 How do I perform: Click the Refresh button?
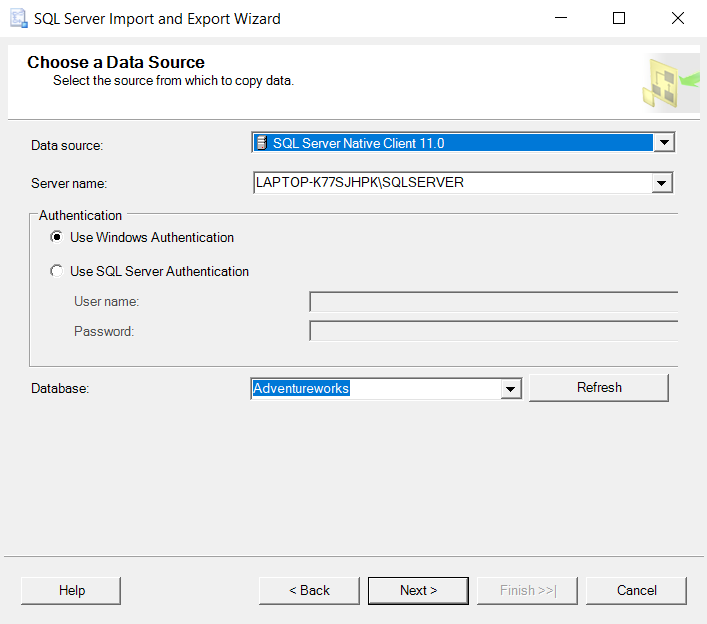tap(599, 387)
